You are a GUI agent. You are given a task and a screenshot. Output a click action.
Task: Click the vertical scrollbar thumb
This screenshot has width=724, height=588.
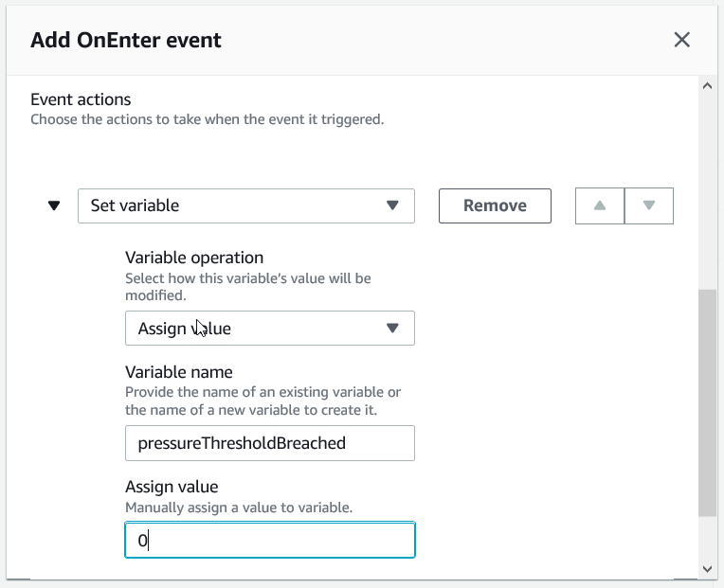707,402
